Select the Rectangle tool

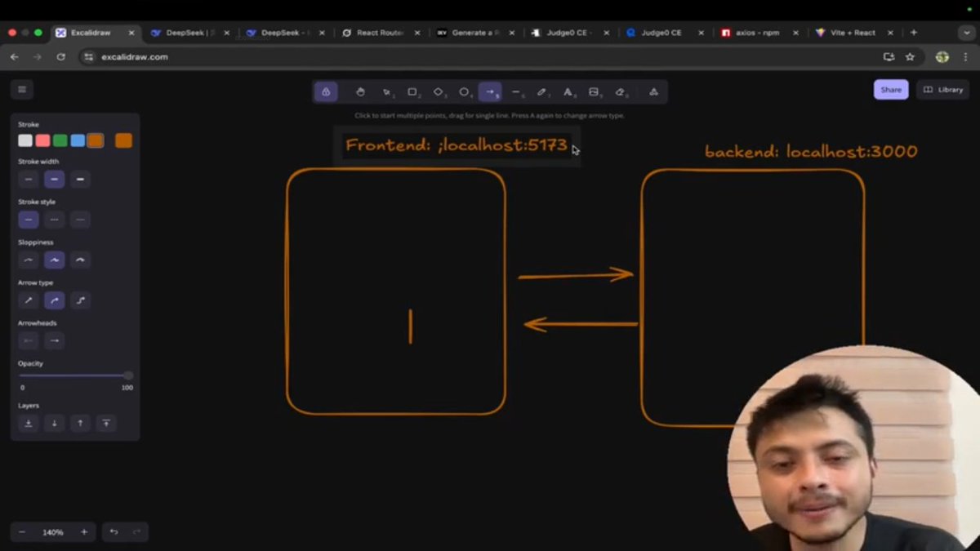point(412,91)
